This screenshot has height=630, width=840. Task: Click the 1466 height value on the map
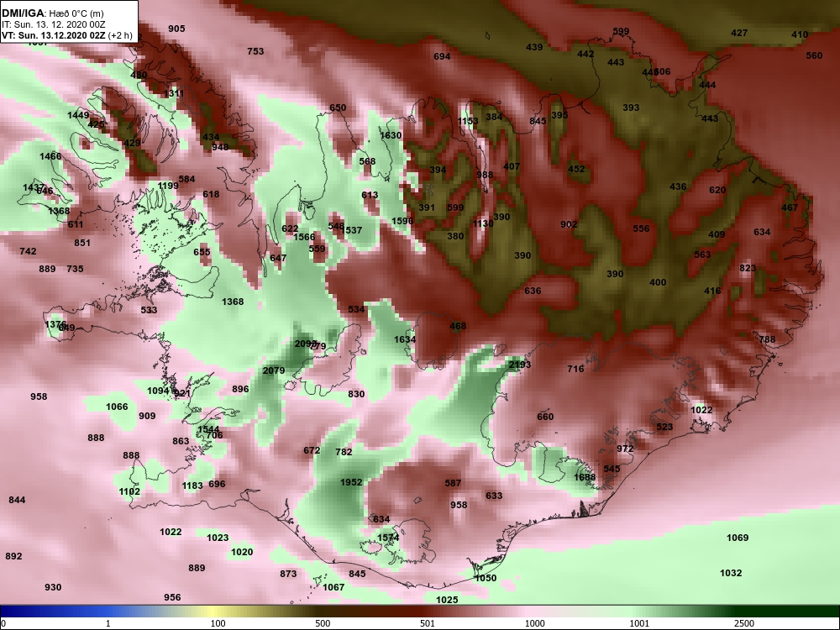click(x=50, y=156)
